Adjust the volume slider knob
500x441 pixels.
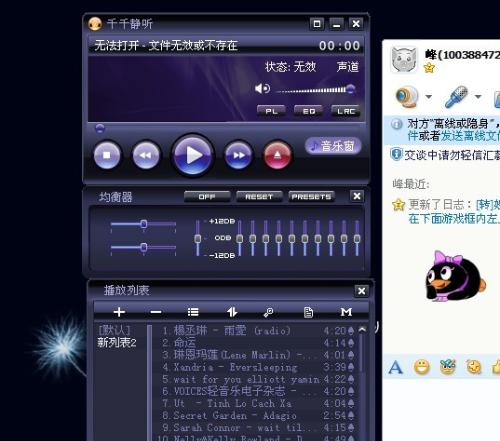(x=350, y=89)
